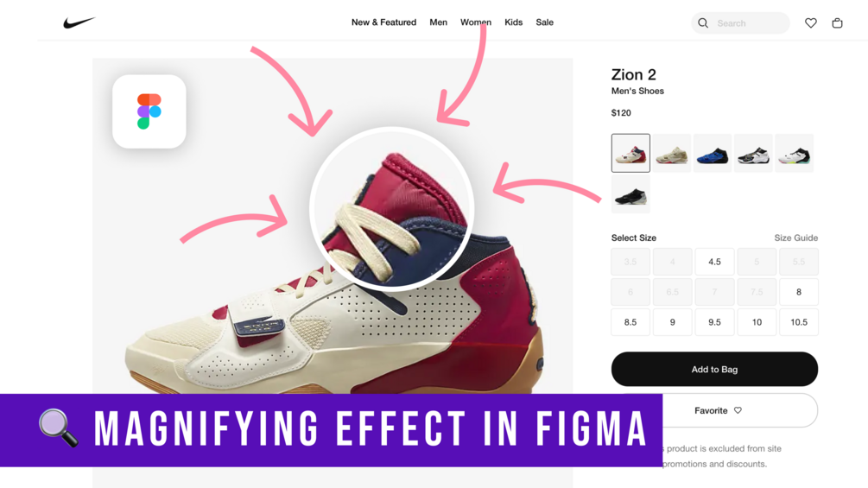
Task: Select the blue shoe colorway thumbnail
Action: (x=713, y=153)
